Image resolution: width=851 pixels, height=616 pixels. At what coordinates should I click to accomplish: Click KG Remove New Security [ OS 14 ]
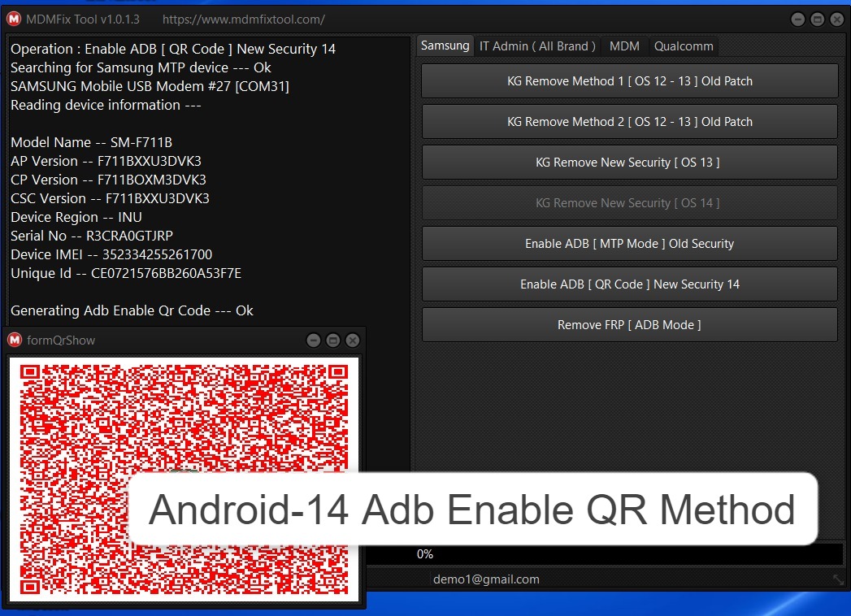tap(629, 202)
